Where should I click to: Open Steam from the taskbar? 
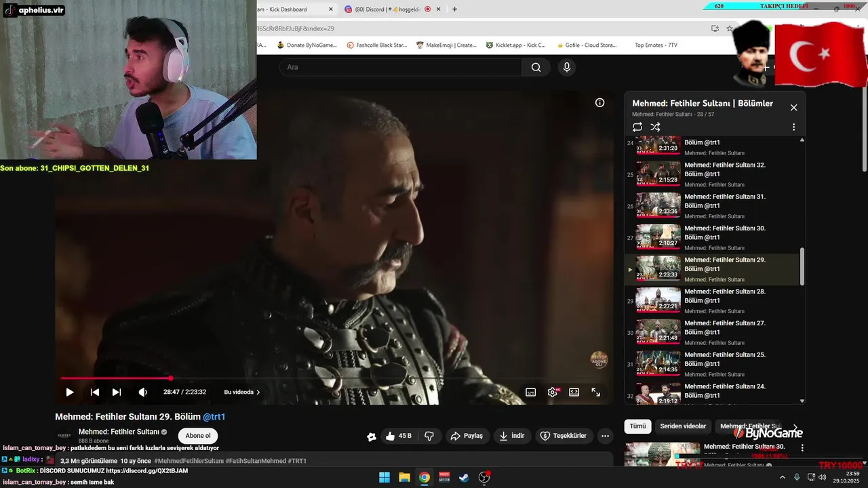pyautogui.click(x=464, y=477)
